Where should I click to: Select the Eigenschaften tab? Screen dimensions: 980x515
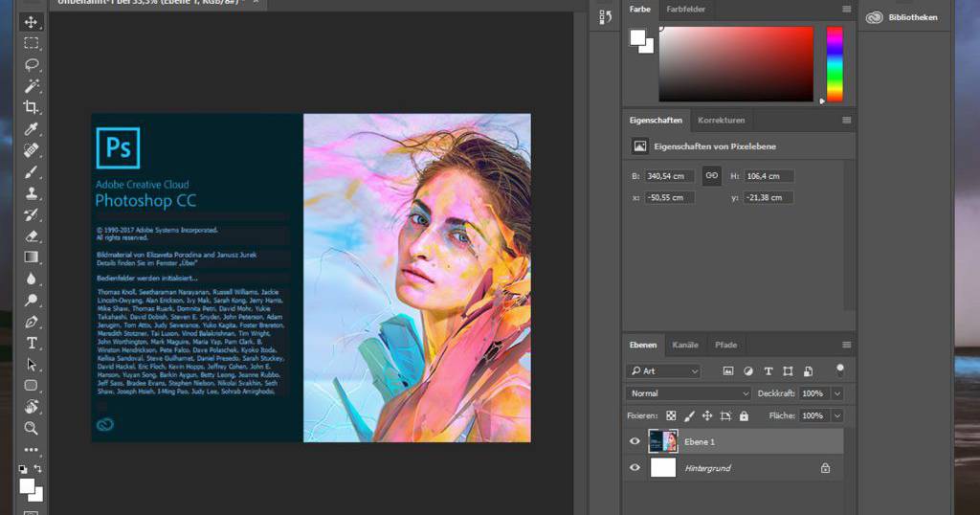tap(656, 120)
